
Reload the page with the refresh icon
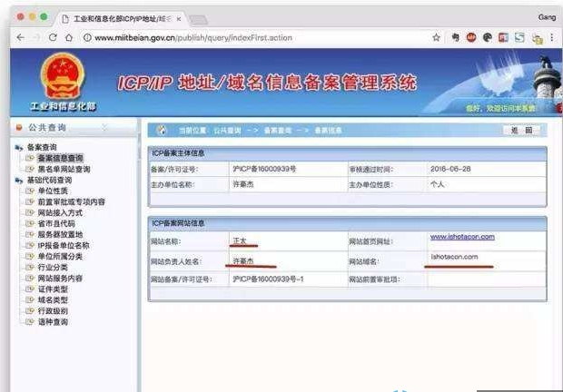point(53,37)
